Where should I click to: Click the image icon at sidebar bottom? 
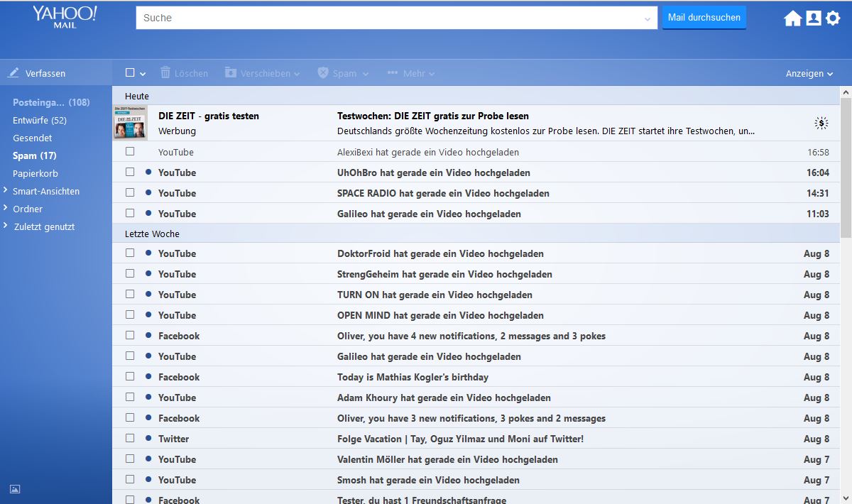tap(15, 489)
